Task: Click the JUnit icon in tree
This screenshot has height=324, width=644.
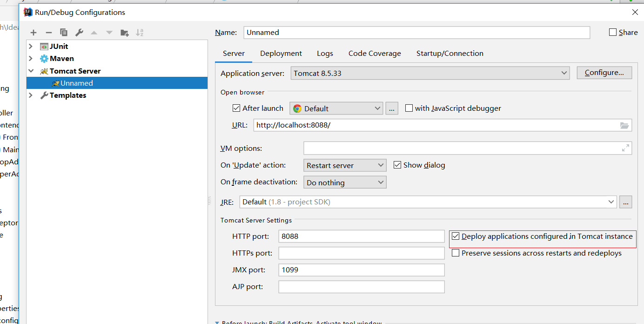Action: [x=44, y=47]
